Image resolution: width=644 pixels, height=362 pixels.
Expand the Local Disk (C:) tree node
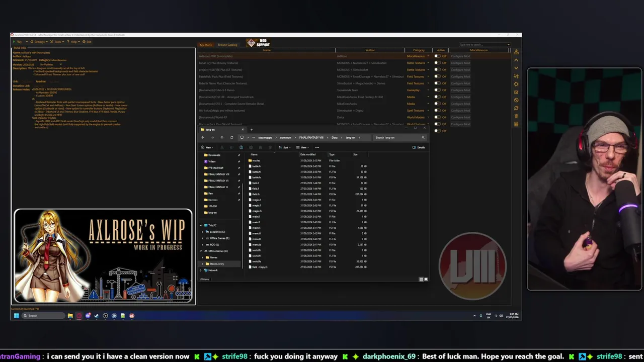(202, 232)
